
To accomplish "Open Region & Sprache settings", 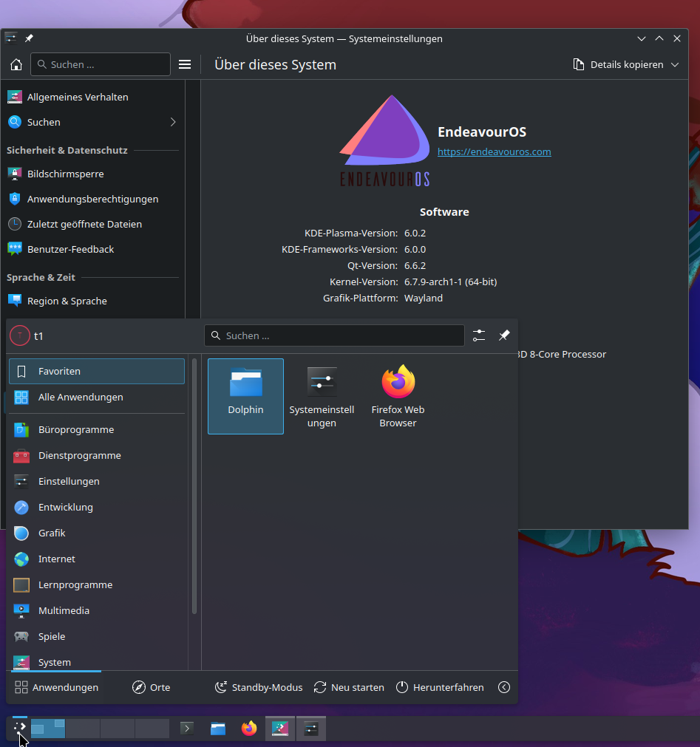I will (x=93, y=301).
